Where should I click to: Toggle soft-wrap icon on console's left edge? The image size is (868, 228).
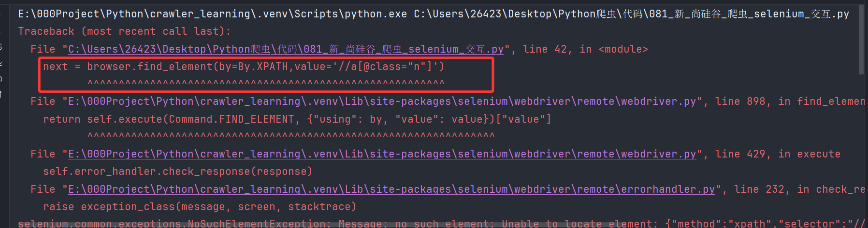pyautogui.click(x=1, y=47)
